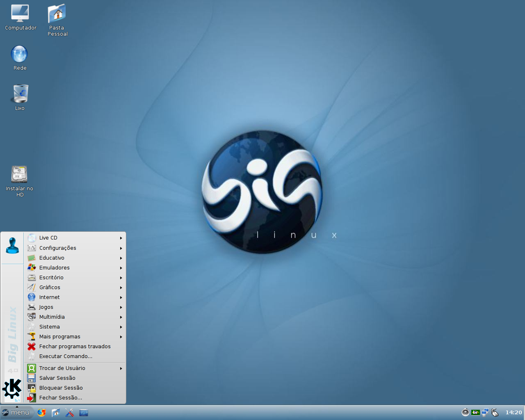The height and width of the screenshot is (420, 525).
Task: Open the Mais programas menu entry
Action: [x=75, y=337]
